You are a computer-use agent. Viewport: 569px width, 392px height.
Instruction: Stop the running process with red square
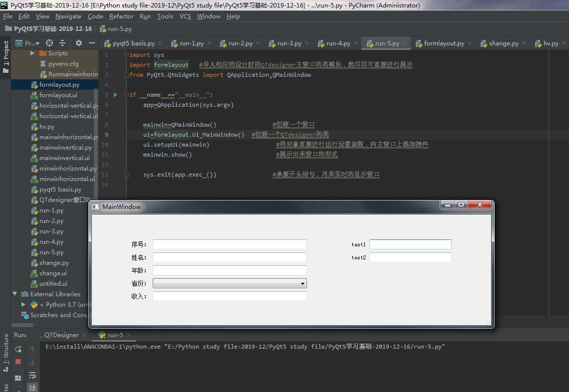[18, 362]
